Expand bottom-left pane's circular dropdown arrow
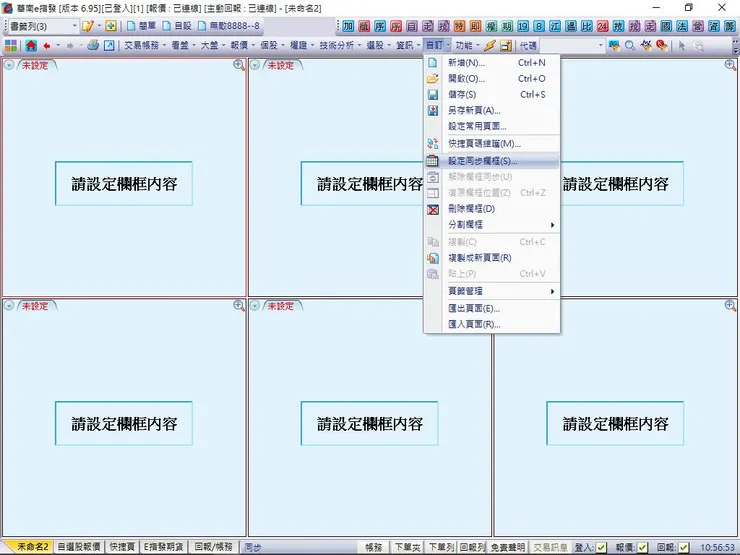Viewport: 740px width, 555px height. (9, 306)
